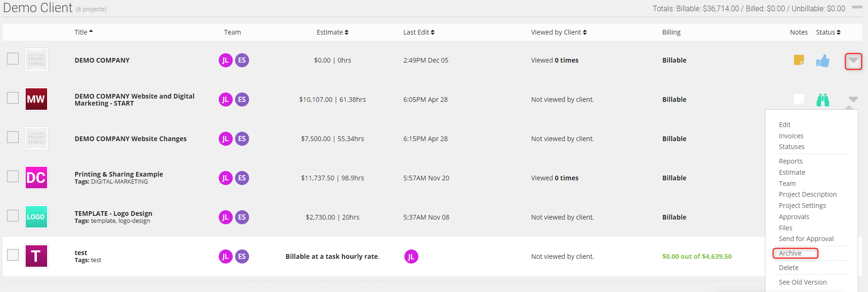Click the teal LOGO project icon
868x292 pixels.
pos(36,217)
